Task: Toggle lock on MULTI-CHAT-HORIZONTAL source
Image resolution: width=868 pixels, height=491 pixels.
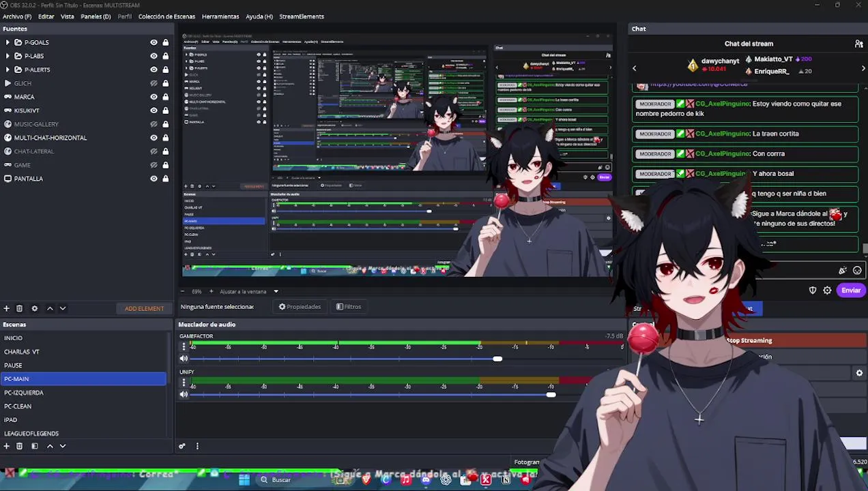Action: tap(165, 138)
